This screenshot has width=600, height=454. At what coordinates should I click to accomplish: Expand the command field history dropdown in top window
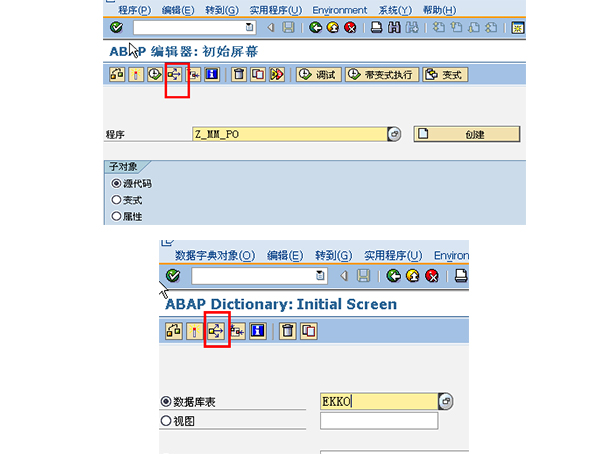click(x=246, y=28)
